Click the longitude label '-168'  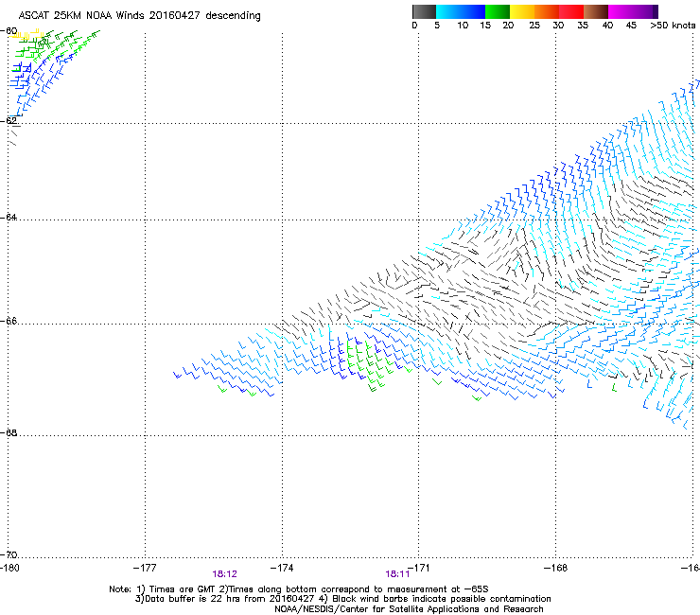[x=556, y=568]
